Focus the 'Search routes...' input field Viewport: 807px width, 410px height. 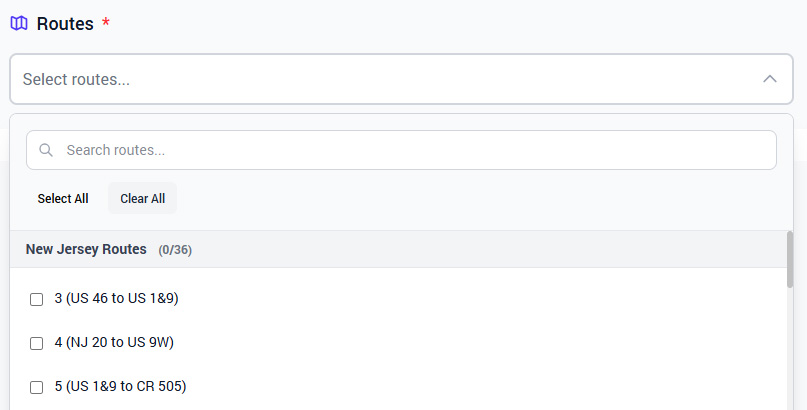pos(410,150)
